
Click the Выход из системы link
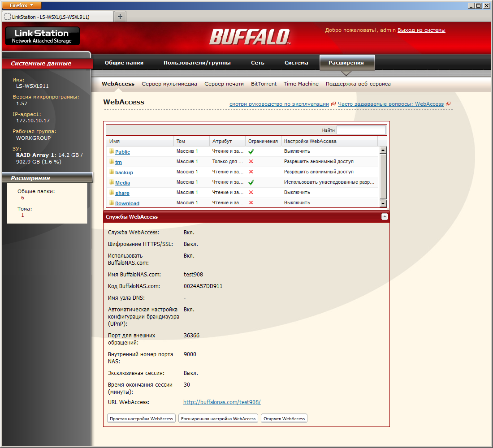[x=421, y=30]
